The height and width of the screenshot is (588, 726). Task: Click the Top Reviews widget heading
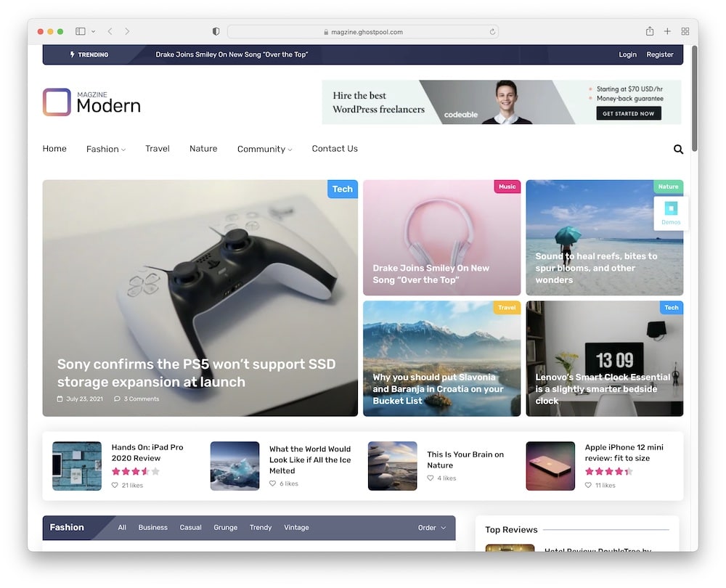click(511, 530)
